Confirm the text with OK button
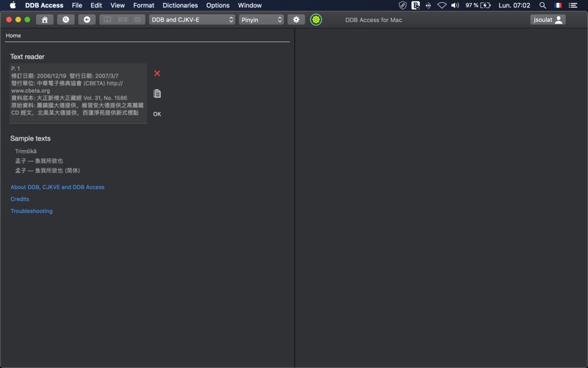The image size is (588, 368). point(157,114)
